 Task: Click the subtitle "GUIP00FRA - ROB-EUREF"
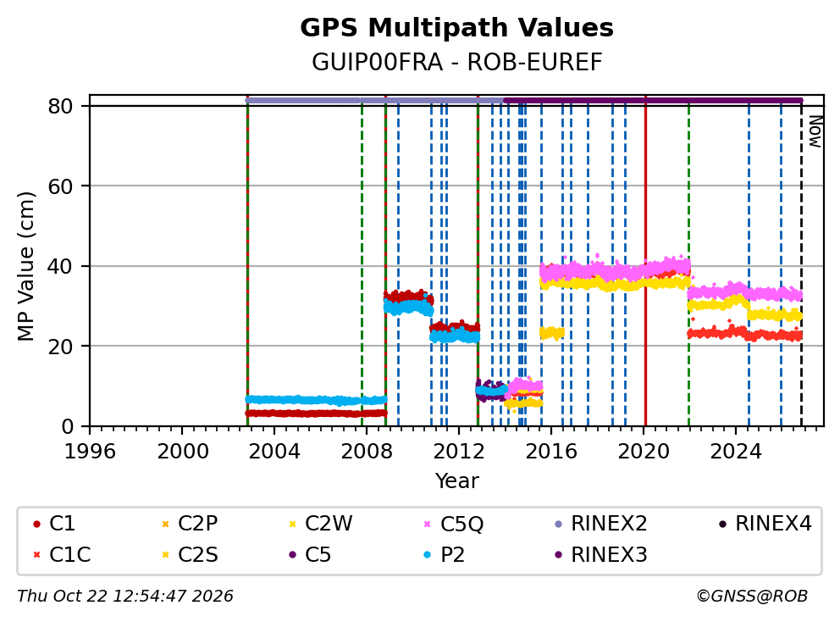click(457, 62)
